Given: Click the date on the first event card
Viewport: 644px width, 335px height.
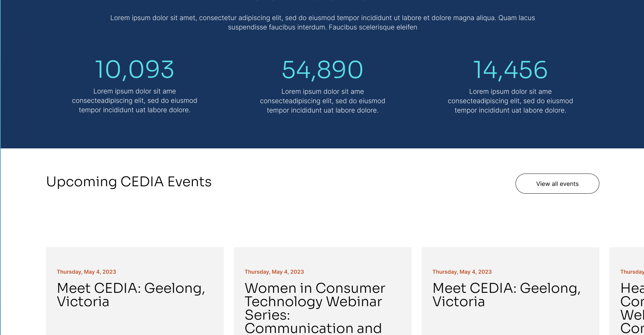Looking at the screenshot, I should pyautogui.click(x=86, y=272).
